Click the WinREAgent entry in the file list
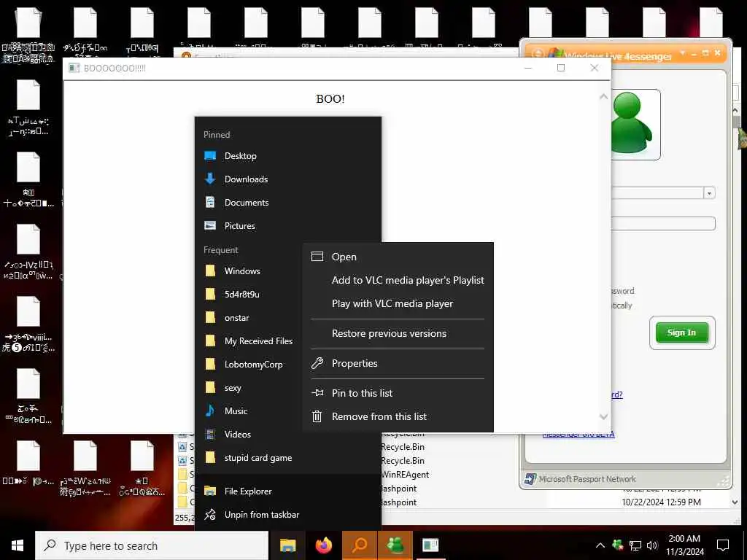Screen dimensions: 747x560 click(405, 474)
